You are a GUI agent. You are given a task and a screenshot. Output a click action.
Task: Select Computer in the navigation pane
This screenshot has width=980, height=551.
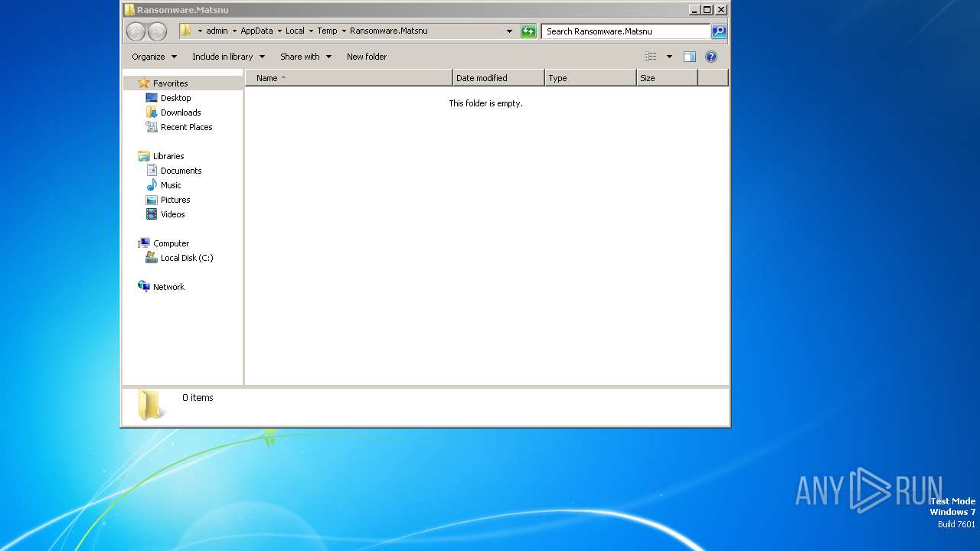click(x=171, y=243)
